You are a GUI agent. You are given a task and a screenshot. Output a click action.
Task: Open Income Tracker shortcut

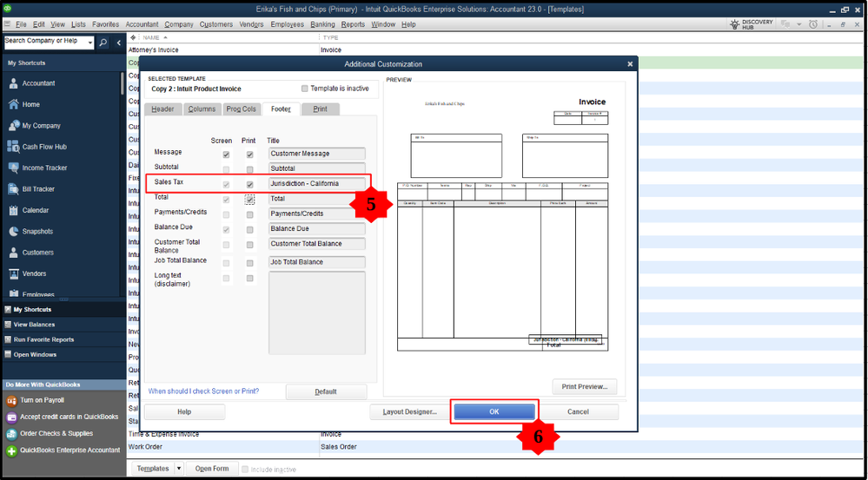coord(45,168)
